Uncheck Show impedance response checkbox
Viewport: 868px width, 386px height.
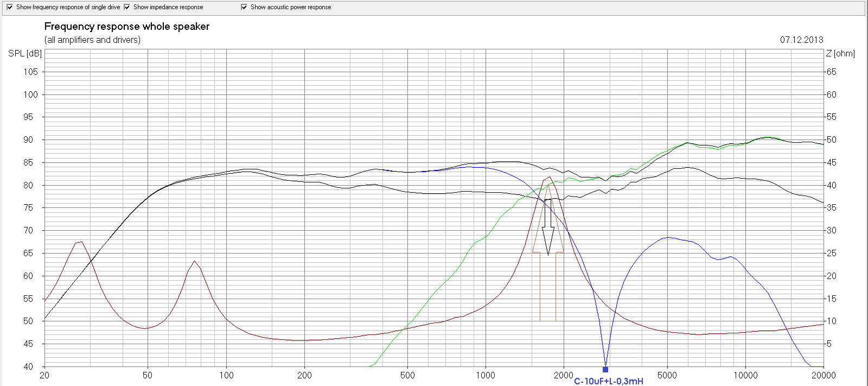click(x=127, y=7)
